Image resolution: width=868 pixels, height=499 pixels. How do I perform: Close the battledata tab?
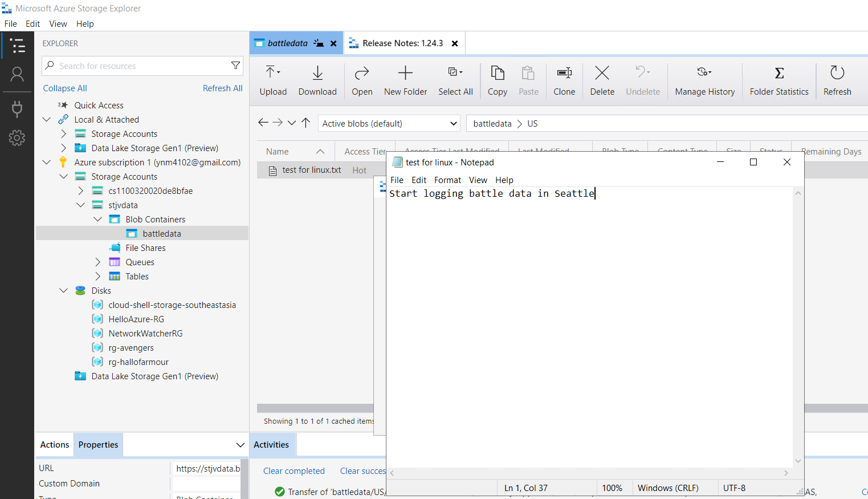click(x=333, y=43)
